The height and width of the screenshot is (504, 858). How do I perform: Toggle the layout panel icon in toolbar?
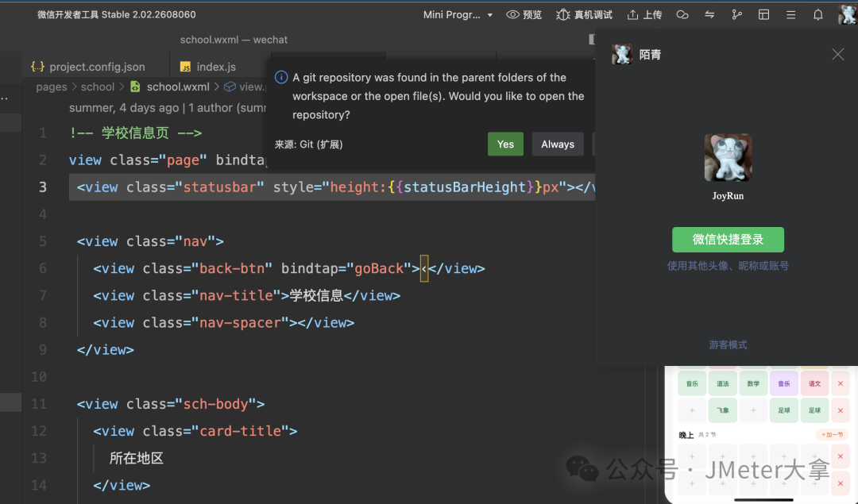pyautogui.click(x=764, y=15)
